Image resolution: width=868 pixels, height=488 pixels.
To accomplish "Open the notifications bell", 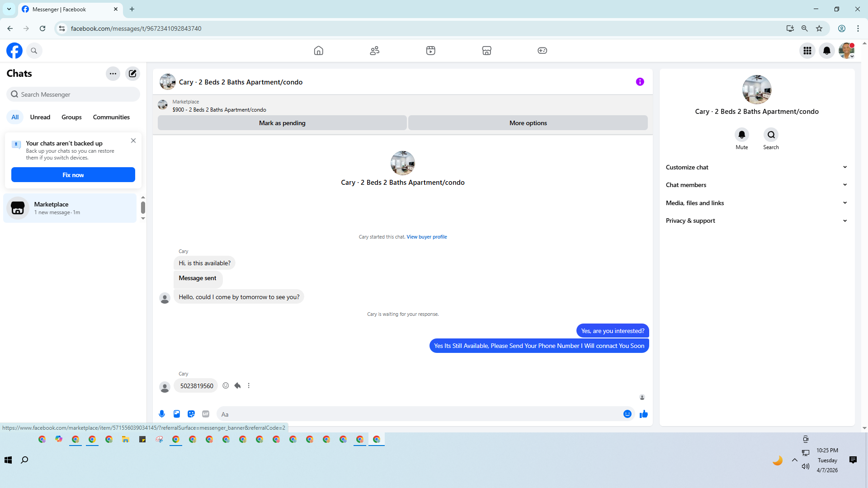I will coord(827,51).
